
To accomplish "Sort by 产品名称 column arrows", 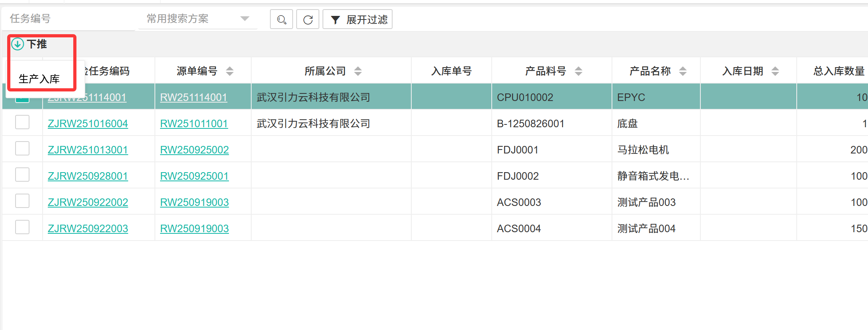I will [x=683, y=71].
